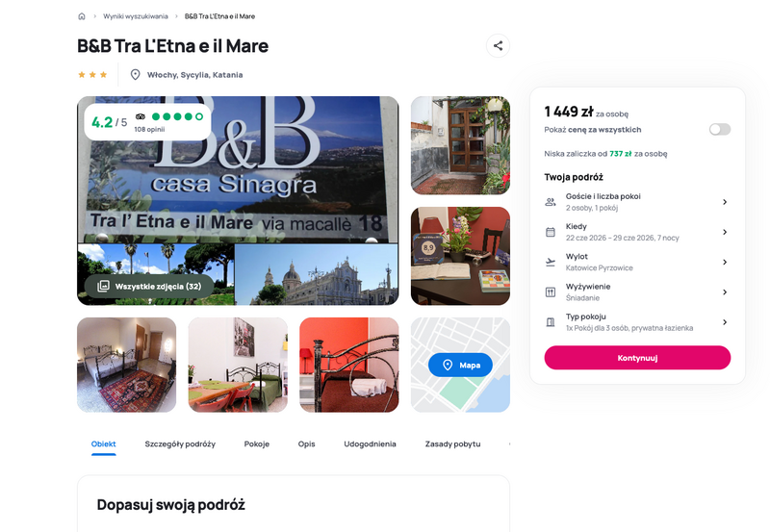The width and height of the screenshot is (770, 532).
Task: Expand the Goście i liczba pokoi chevron
Action: [x=725, y=202]
